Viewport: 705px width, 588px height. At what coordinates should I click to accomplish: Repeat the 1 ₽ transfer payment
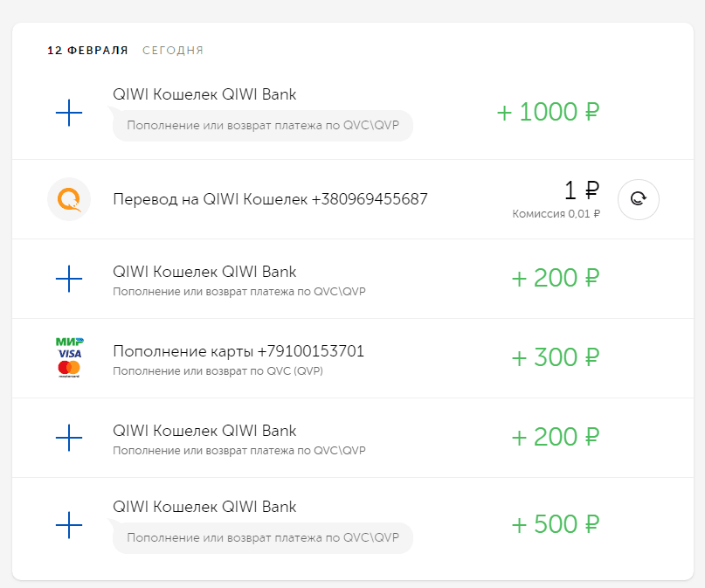point(639,199)
